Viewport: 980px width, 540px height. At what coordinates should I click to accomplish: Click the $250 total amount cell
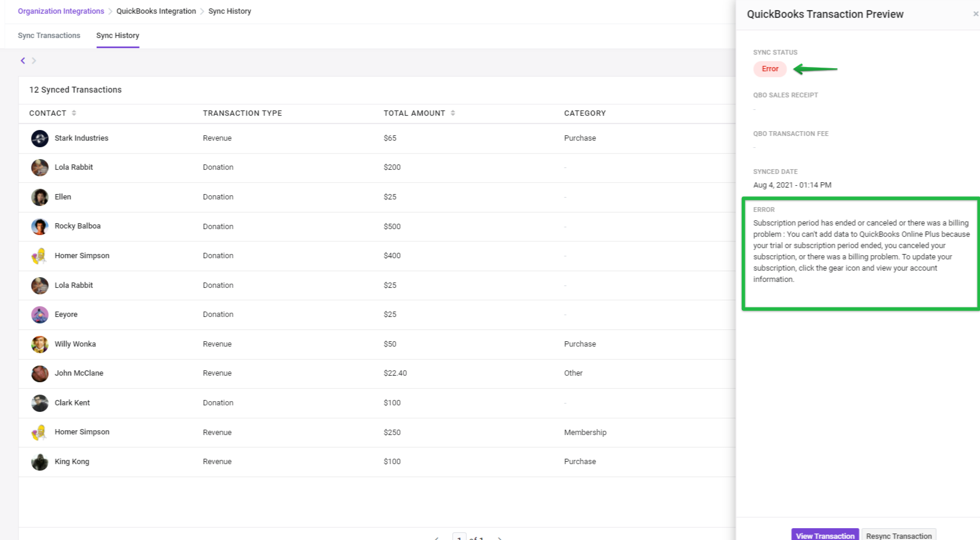(x=392, y=433)
